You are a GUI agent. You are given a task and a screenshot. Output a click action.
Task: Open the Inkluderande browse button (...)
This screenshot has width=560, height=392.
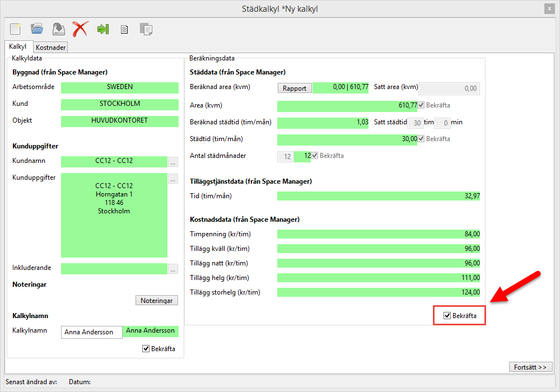(x=173, y=269)
